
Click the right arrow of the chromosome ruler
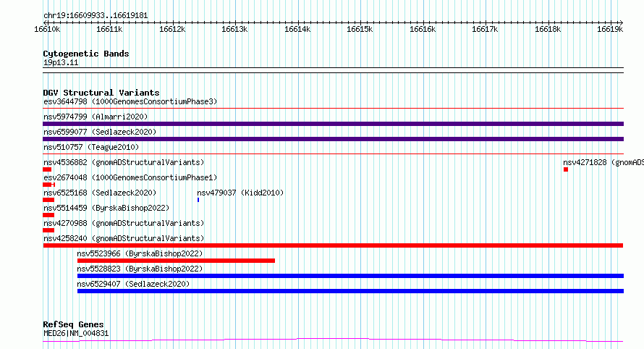[622, 22]
